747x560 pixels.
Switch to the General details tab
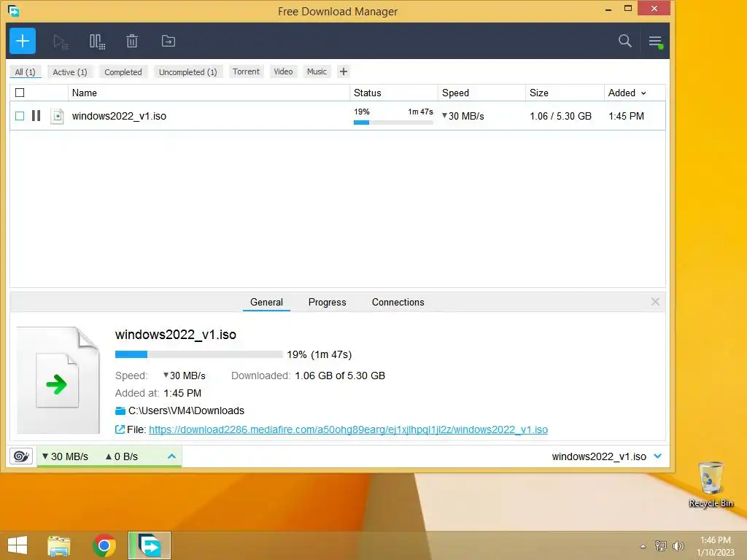point(266,302)
